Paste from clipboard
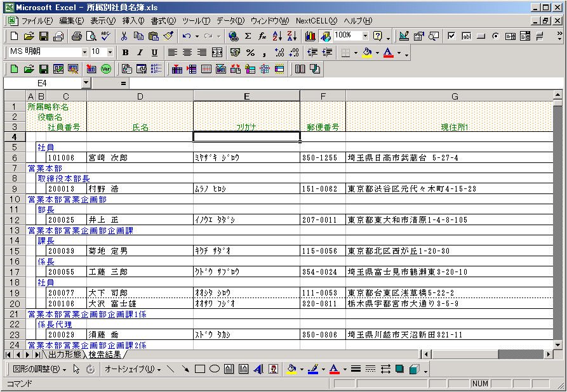Viewport: 567px width, 392px height. click(153, 36)
